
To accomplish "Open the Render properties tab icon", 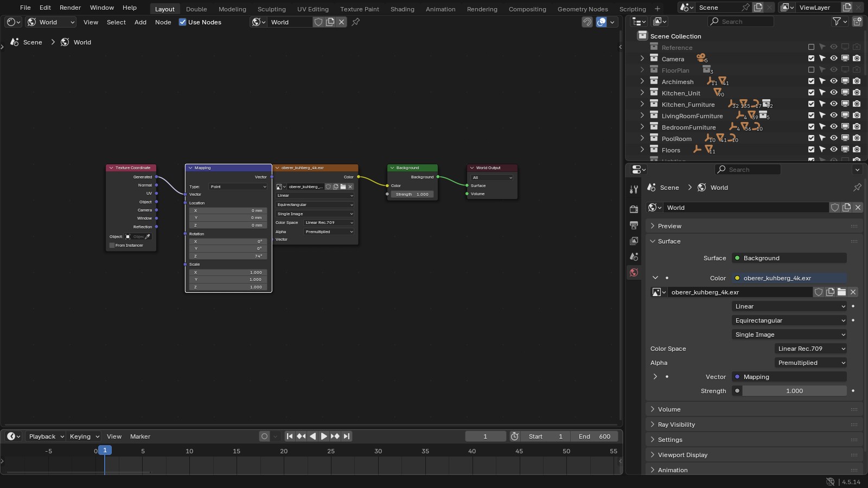I will pos(634,209).
